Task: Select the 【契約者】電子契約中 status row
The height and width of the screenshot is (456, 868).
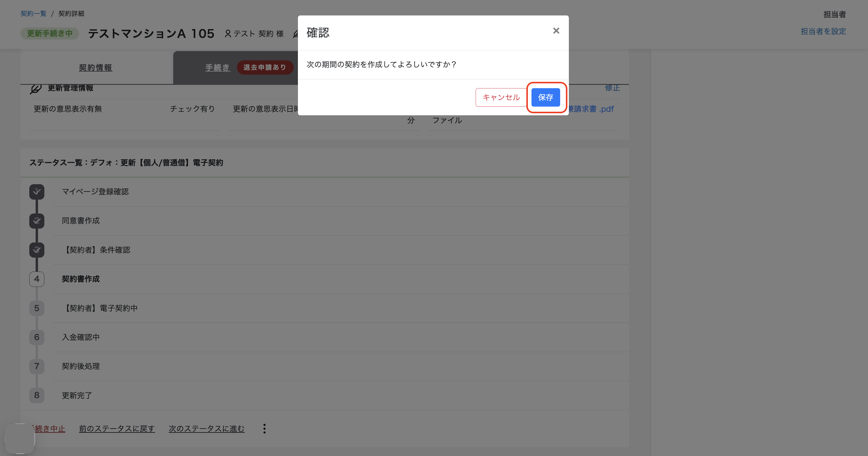Action: 341,308
